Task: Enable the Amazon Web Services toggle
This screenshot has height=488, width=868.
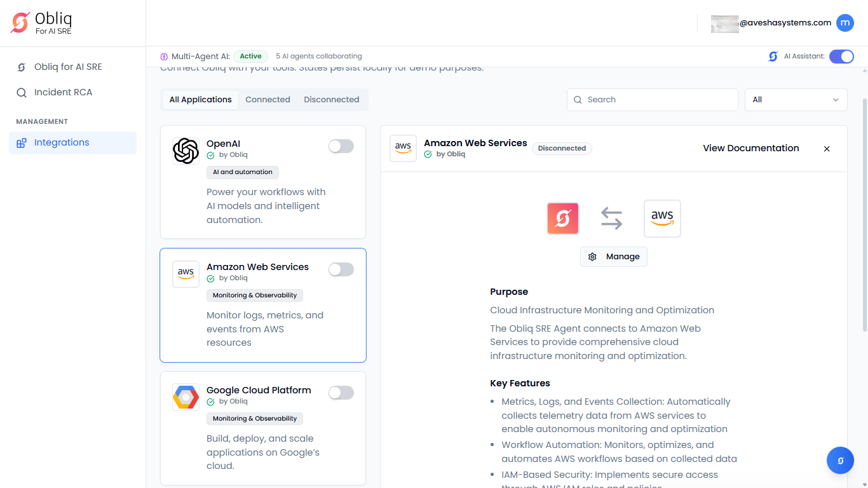Action: (x=341, y=270)
